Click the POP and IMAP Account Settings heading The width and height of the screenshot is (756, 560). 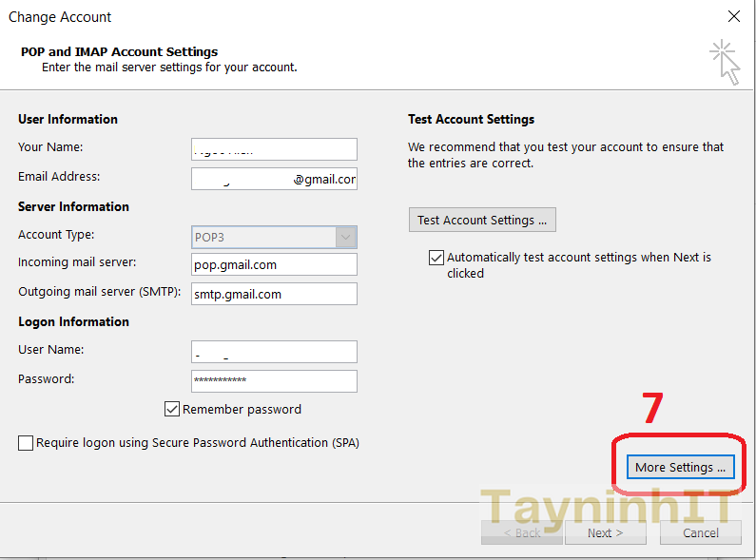(x=119, y=52)
